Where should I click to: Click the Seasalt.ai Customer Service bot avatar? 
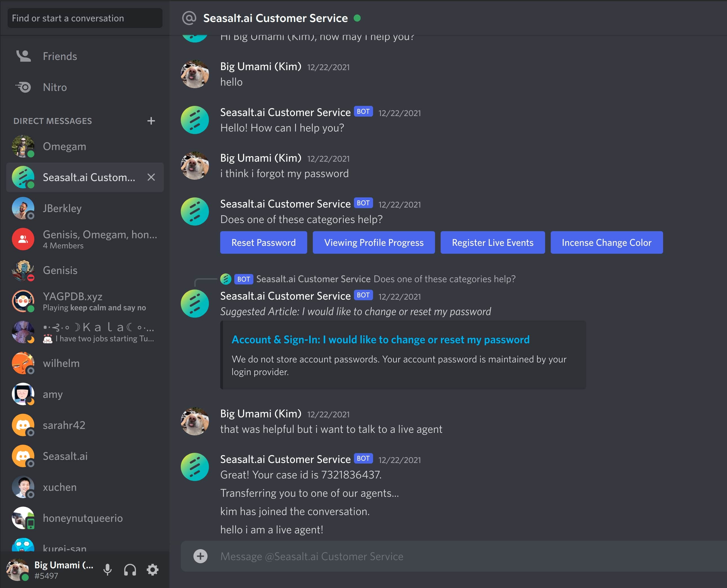pyautogui.click(x=195, y=120)
